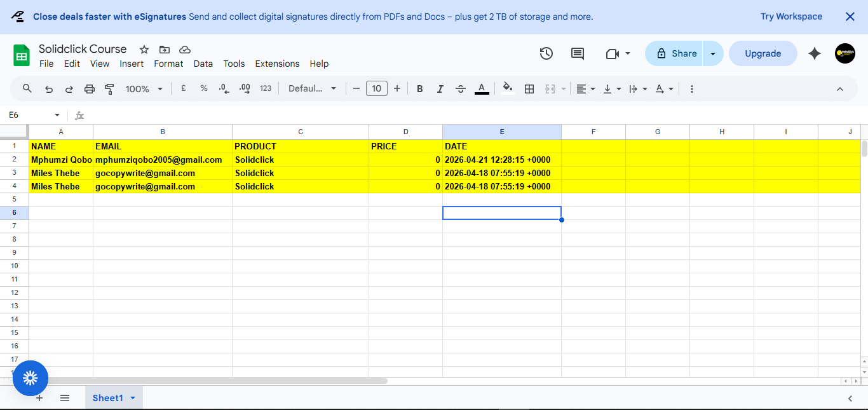Image resolution: width=868 pixels, height=410 pixels.
Task: Open text rotation dropdown
Action: pyautogui.click(x=664, y=89)
